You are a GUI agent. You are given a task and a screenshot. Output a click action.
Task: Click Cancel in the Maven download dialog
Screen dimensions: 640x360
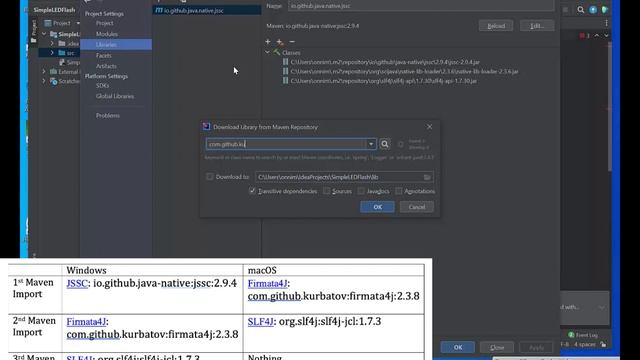[x=417, y=207]
